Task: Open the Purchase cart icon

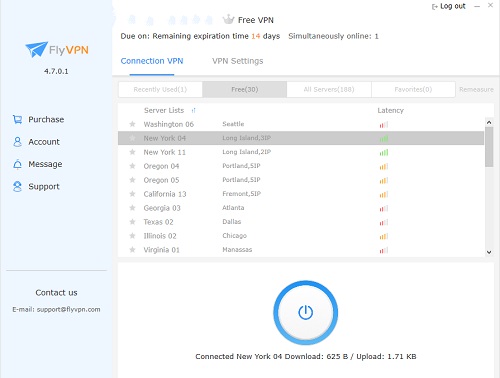Action: point(17,119)
